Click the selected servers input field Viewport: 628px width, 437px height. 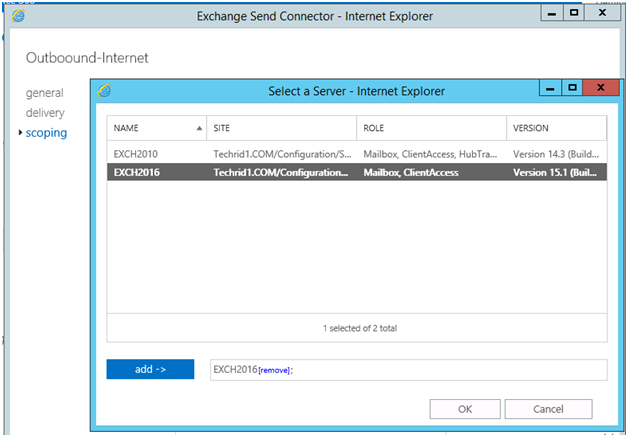click(x=409, y=370)
